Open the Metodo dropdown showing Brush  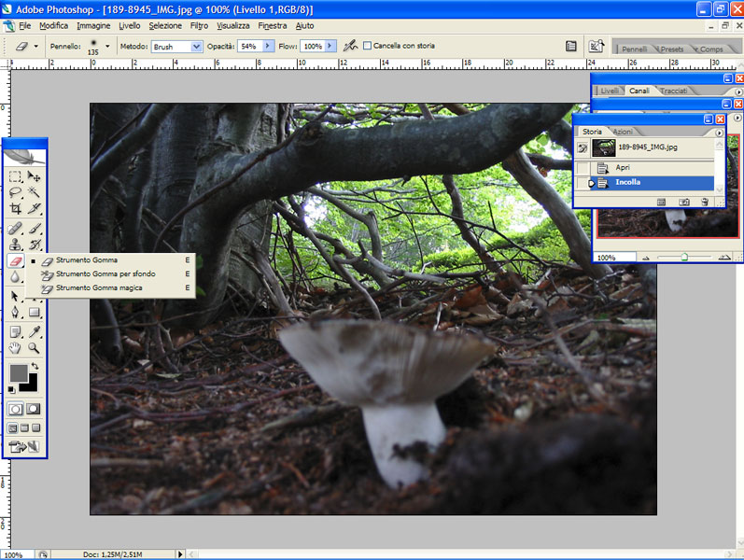click(x=177, y=47)
